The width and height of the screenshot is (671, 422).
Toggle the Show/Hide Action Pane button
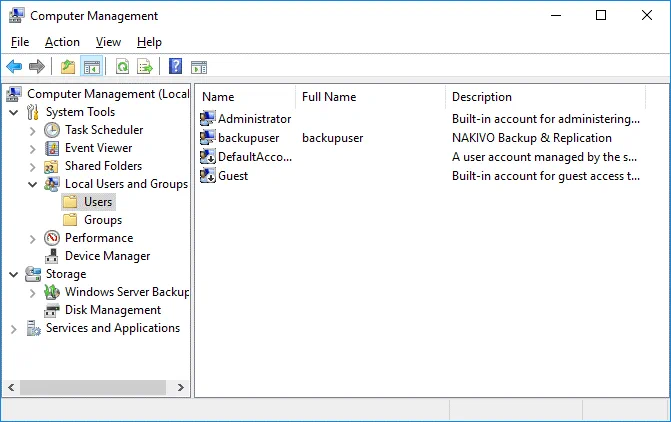pos(198,67)
